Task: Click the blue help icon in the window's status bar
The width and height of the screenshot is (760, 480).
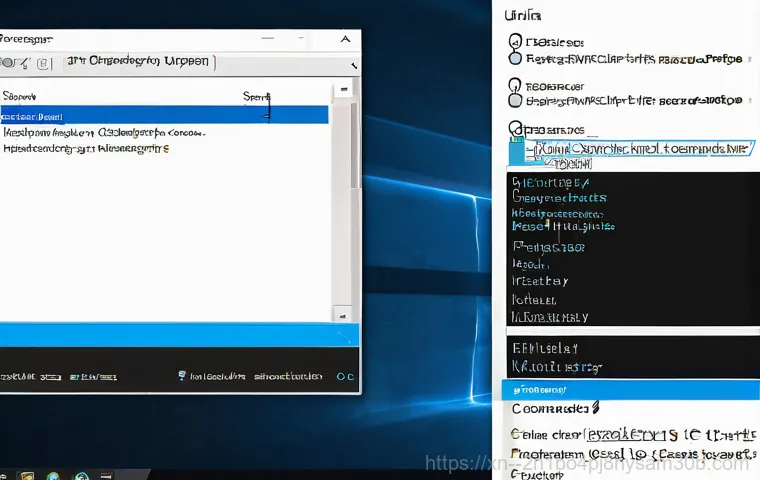Action: [182, 377]
